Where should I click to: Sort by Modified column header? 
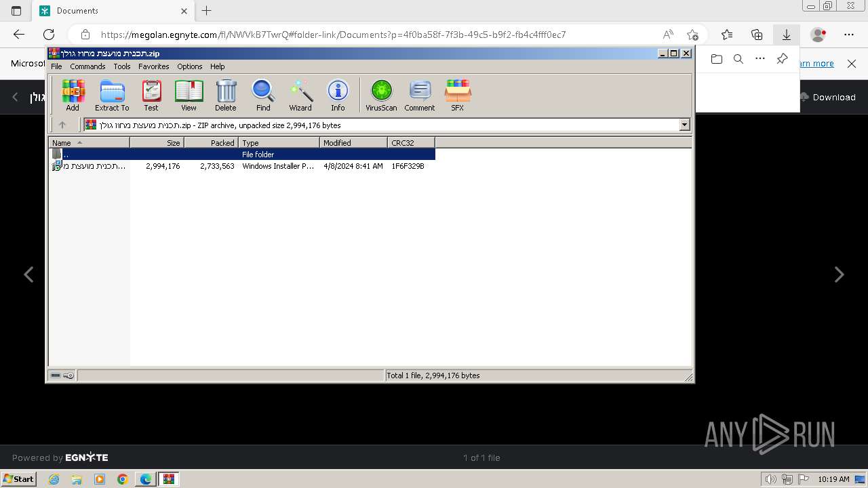coord(353,142)
